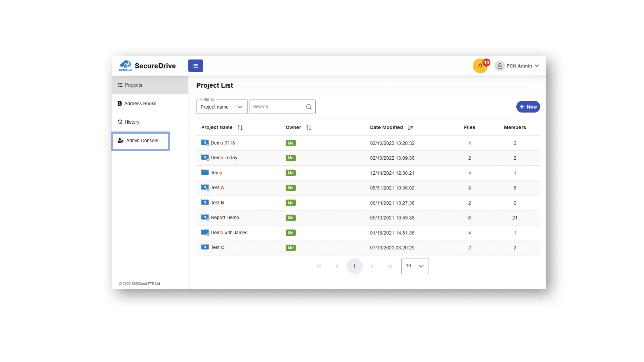Open the rows-per-page 10 dropdown
This screenshot has width=644, height=362.
coord(415,266)
